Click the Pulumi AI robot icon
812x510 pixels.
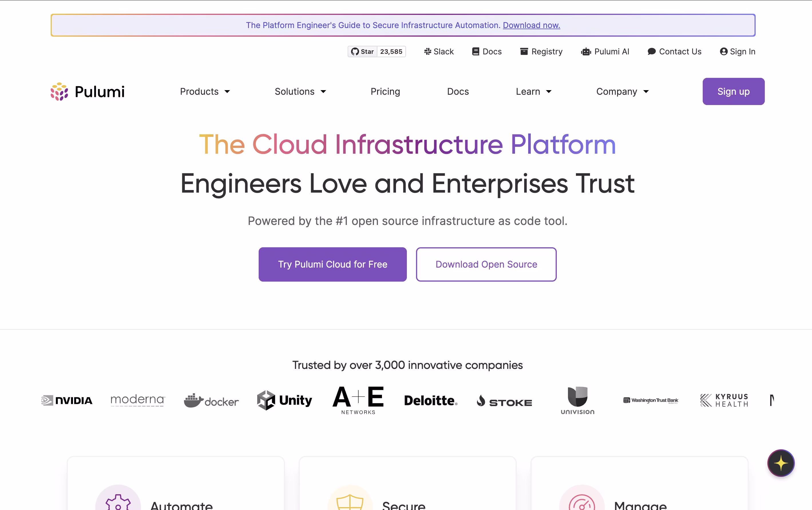coord(586,52)
